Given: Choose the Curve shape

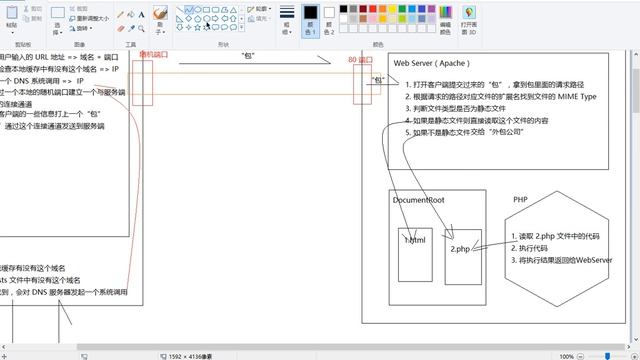Looking at the screenshot, I should [189, 10].
